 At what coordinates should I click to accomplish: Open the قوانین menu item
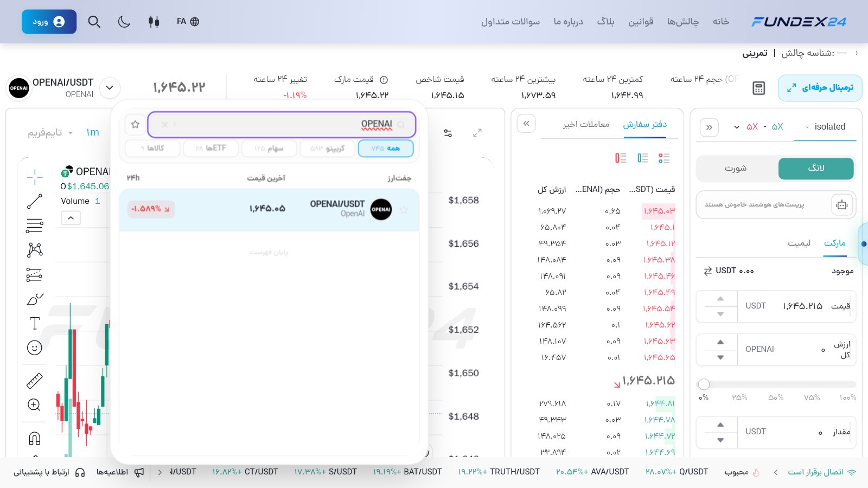pos(641,22)
